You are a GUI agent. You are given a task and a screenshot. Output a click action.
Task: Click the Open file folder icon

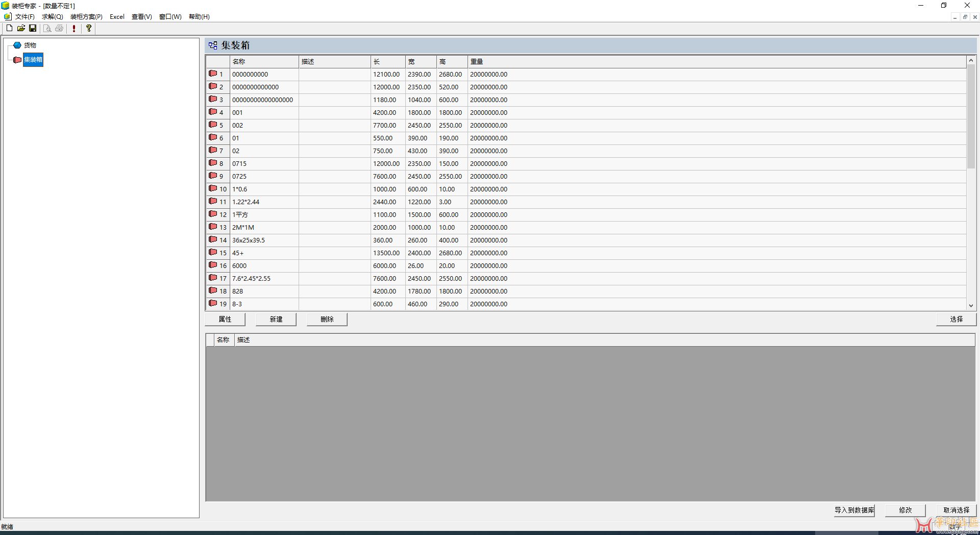(x=21, y=29)
